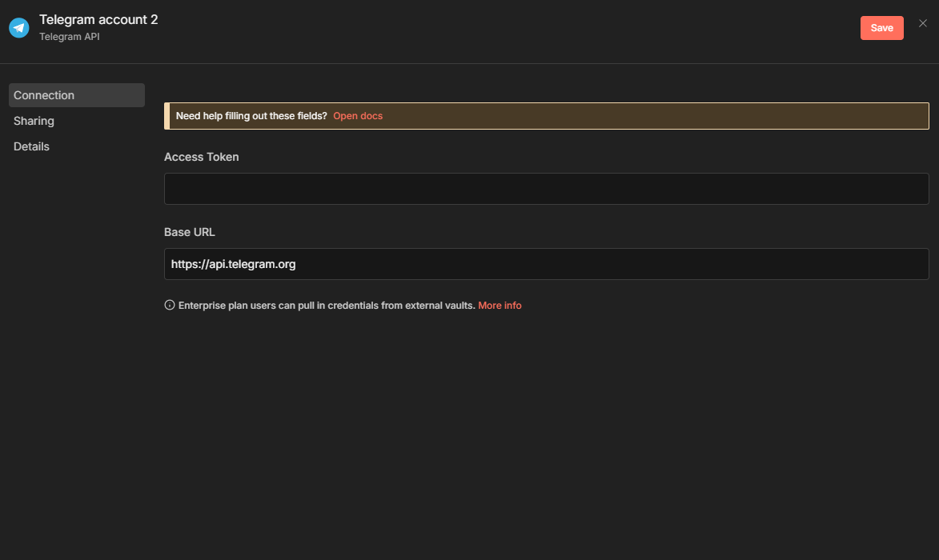
Task: Save the Telegram credential
Action: click(881, 28)
